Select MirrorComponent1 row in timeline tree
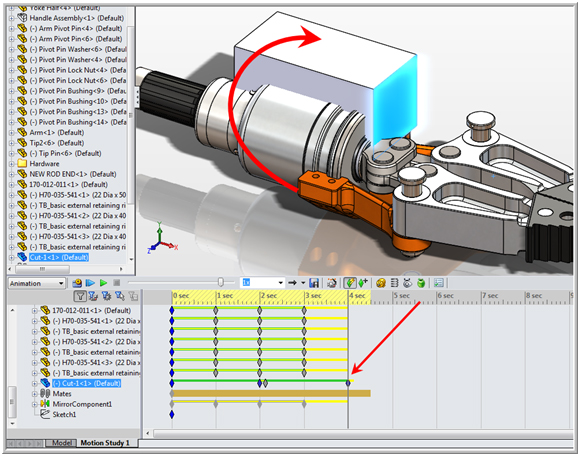The height and width of the screenshot is (456, 580). point(82,404)
